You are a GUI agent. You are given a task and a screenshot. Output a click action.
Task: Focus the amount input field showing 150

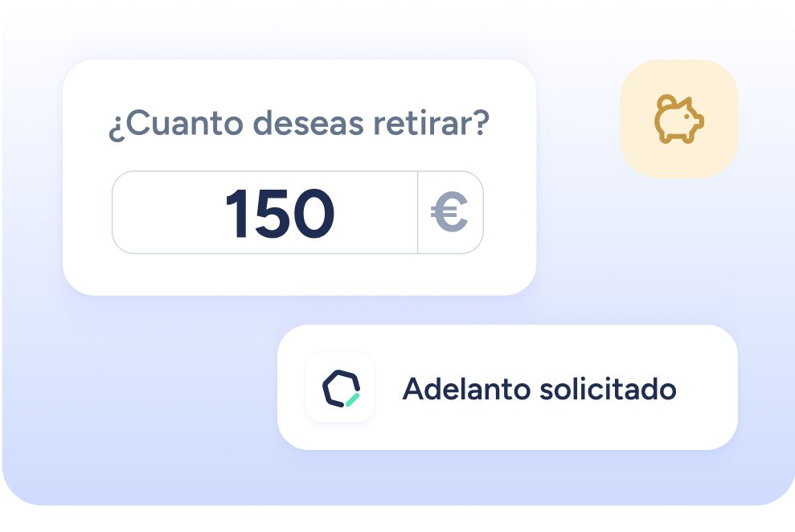tap(297, 212)
